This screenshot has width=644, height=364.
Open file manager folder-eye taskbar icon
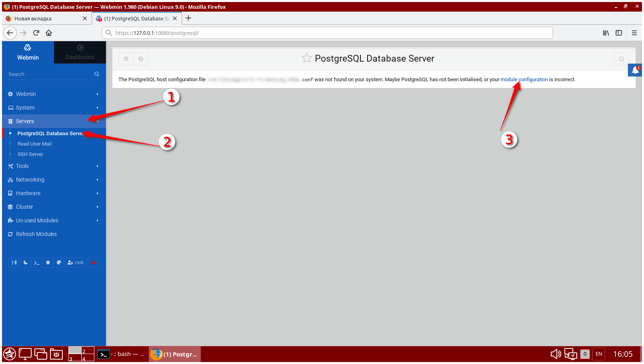56,354
